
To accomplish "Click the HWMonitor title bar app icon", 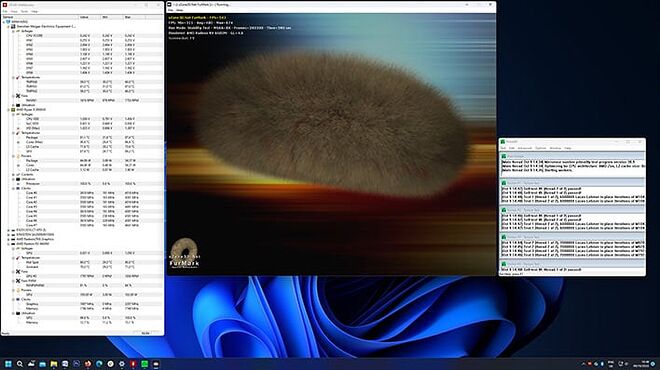I will pos(5,5).
